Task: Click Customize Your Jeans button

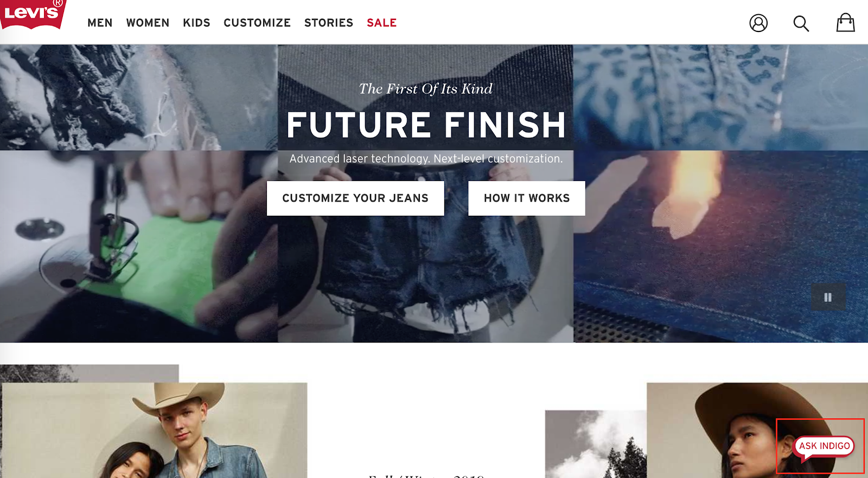Action: (x=355, y=198)
